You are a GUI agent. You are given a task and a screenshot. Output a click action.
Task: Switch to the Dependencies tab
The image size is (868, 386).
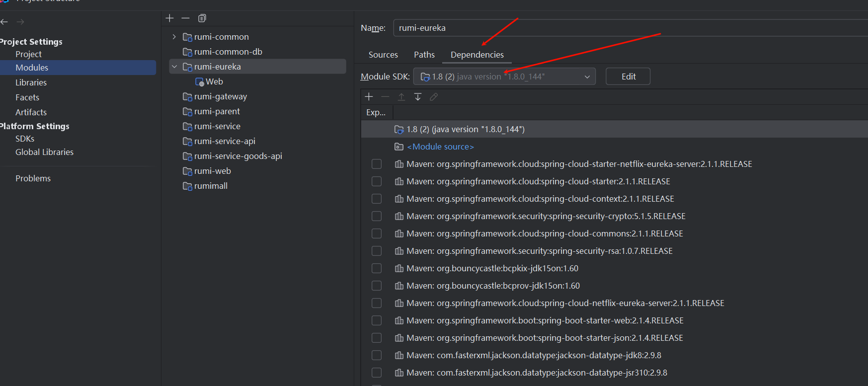click(x=477, y=55)
